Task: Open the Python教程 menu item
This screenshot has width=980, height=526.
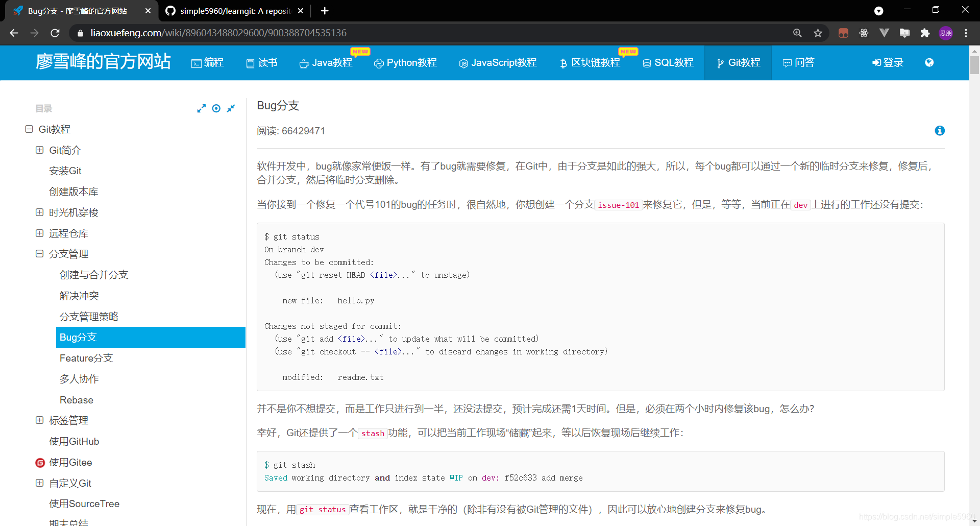Action: 406,62
